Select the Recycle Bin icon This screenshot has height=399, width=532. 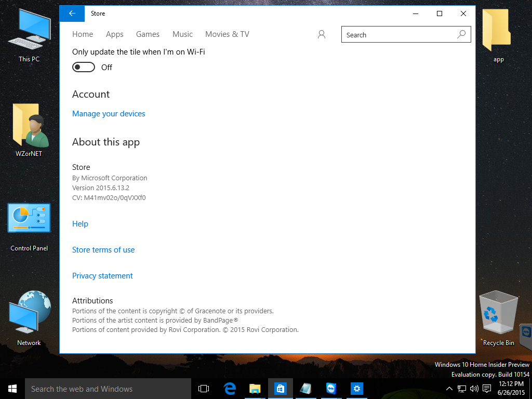tap(498, 318)
